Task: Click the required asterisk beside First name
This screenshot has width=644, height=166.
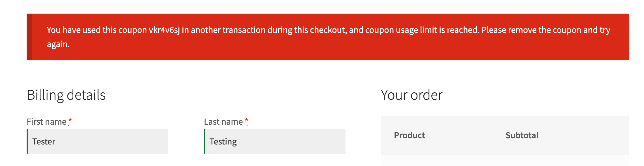Action: [x=70, y=121]
